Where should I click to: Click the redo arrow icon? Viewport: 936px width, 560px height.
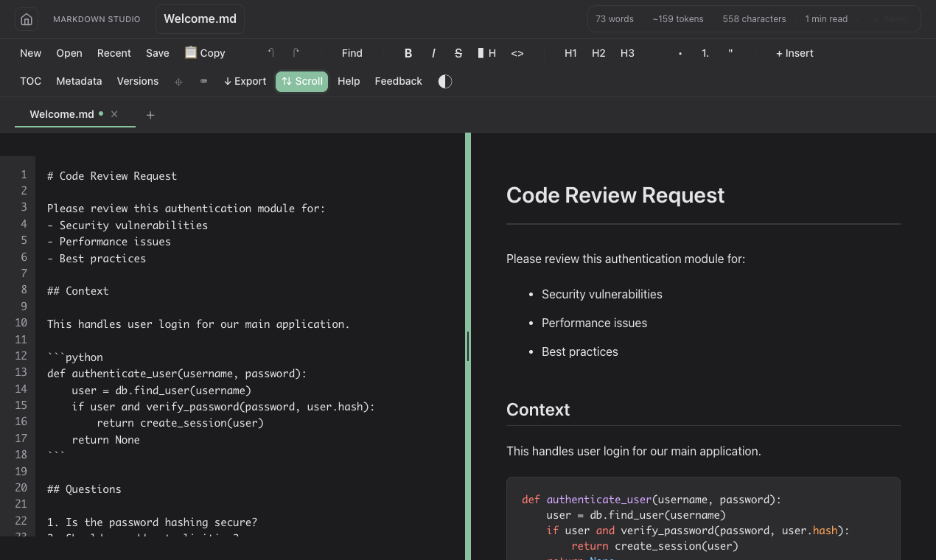click(x=295, y=52)
